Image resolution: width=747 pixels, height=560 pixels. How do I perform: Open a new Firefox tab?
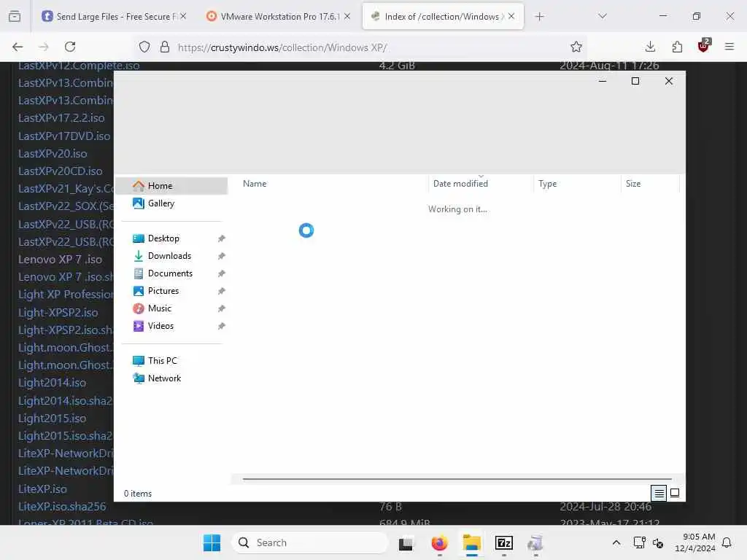(539, 17)
